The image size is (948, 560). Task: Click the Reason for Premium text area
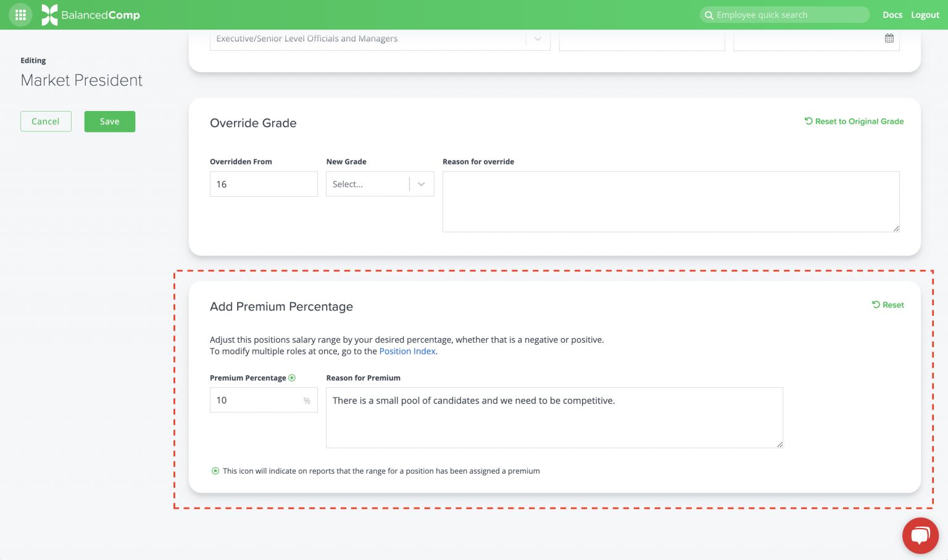click(554, 418)
